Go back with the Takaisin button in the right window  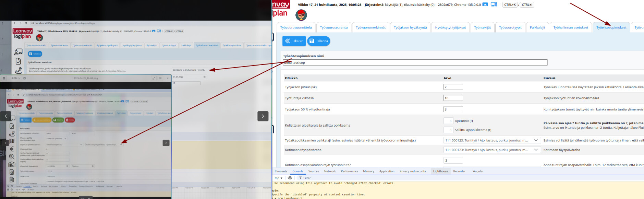(294, 41)
